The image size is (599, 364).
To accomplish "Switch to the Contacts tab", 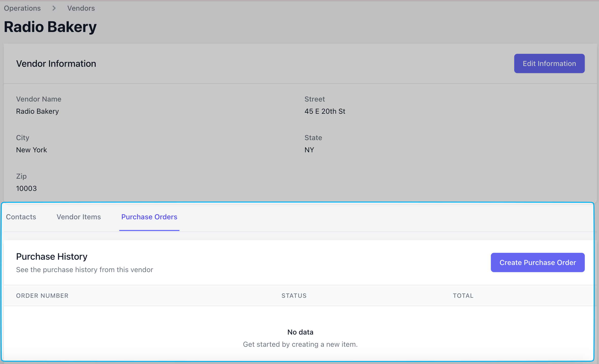I will coord(21,217).
